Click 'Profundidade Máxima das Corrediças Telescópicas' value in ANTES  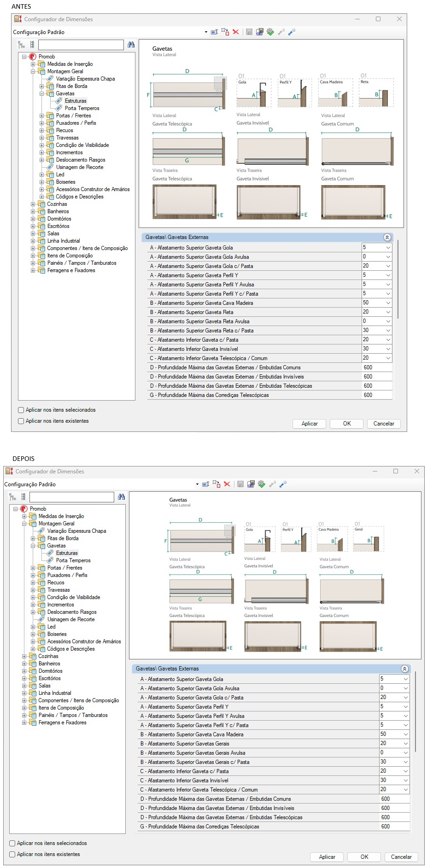pos(377,395)
